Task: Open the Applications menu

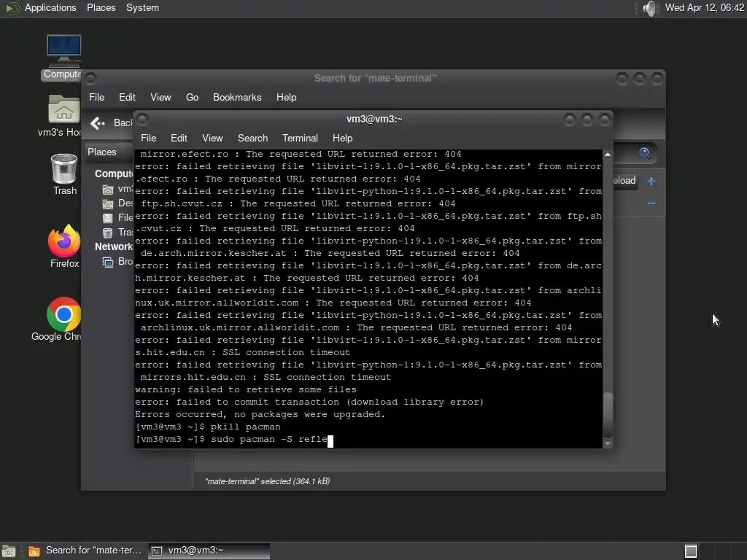Action: click(50, 8)
